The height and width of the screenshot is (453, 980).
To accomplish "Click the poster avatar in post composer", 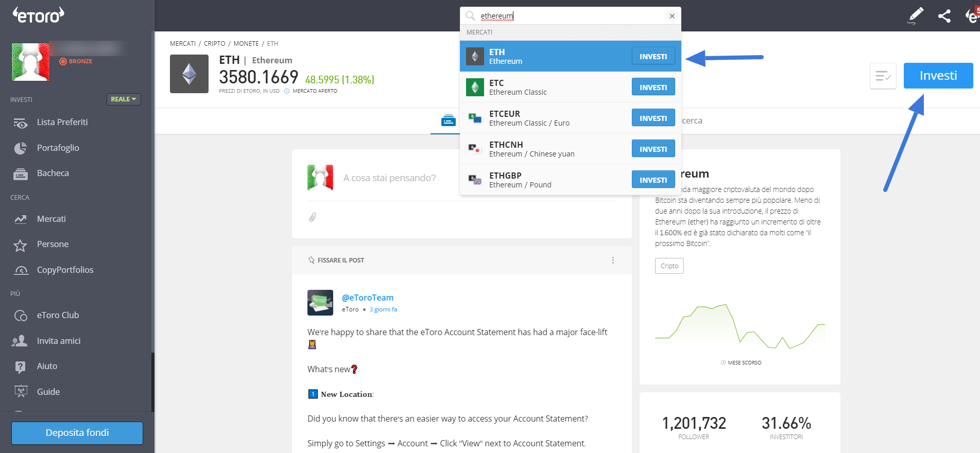I will [x=320, y=178].
